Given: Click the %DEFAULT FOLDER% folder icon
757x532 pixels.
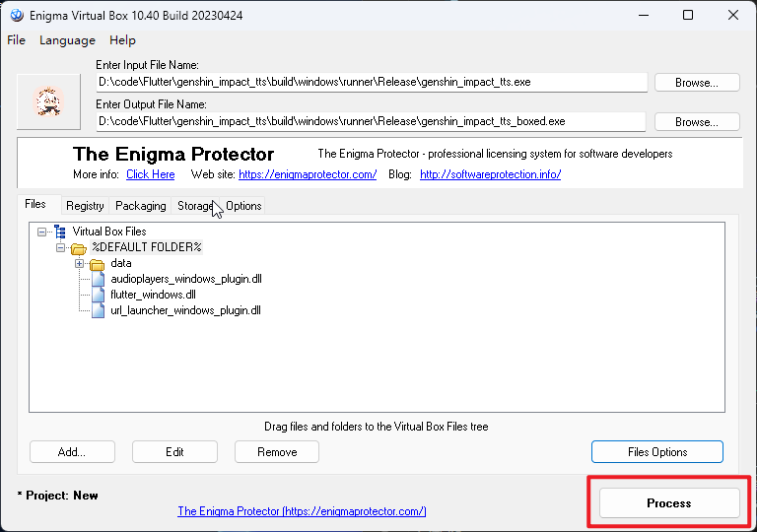Looking at the screenshot, I should (79, 247).
